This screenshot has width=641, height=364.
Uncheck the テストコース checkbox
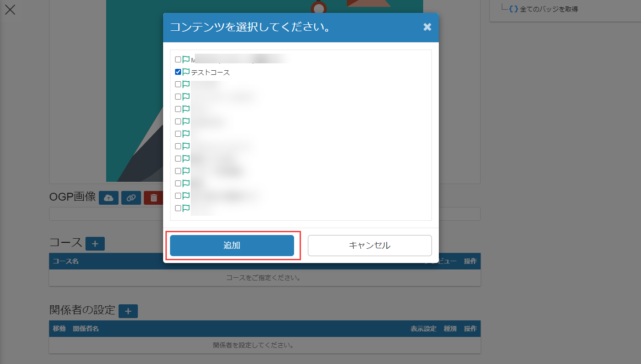point(178,72)
